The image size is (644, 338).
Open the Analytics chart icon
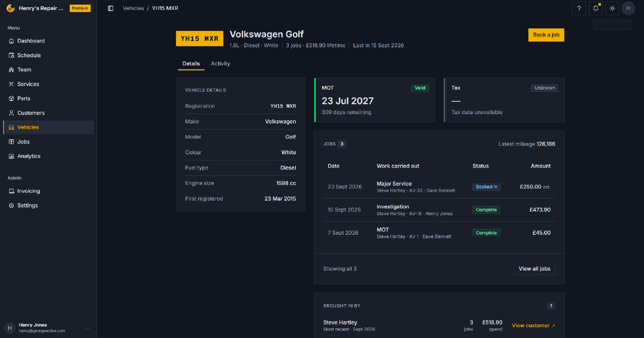(11, 156)
